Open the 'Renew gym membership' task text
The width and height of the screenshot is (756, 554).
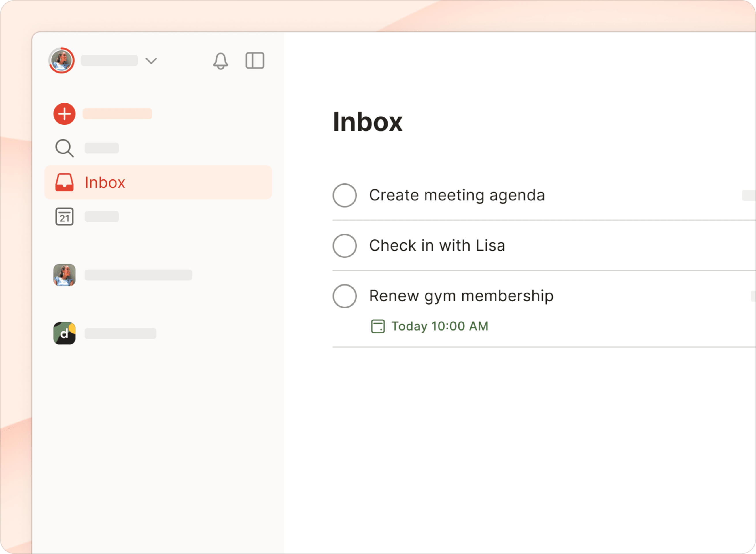pos(461,297)
